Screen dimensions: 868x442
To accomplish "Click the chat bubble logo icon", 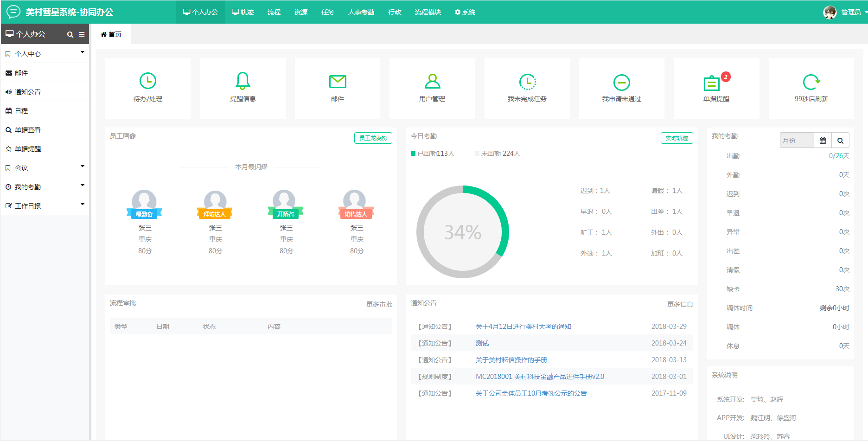I will 13,12.
